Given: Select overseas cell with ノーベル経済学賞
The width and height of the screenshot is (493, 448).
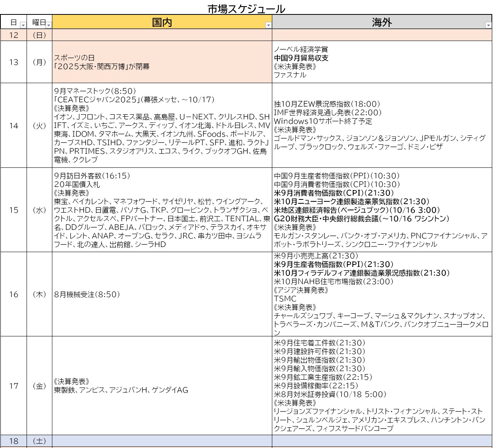Looking at the screenshot, I should coord(381,62).
